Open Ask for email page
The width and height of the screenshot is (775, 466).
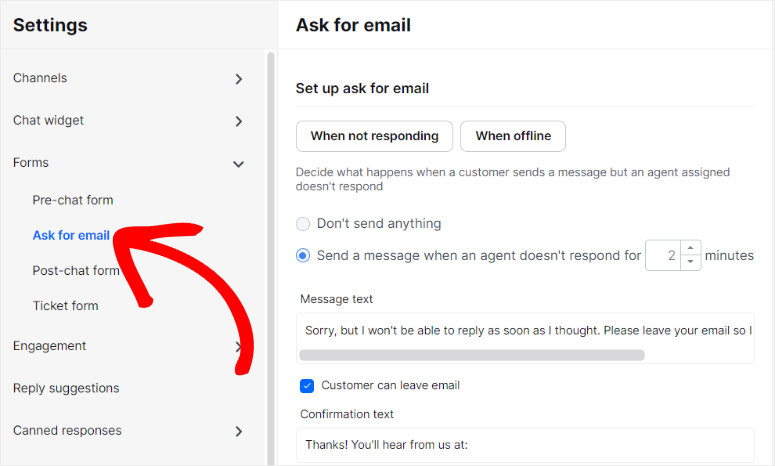tap(71, 235)
